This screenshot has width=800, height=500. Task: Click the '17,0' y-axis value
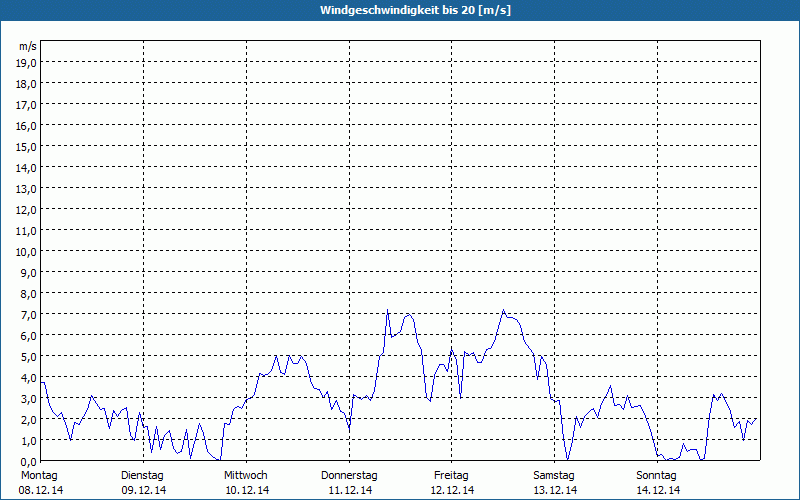click(x=27, y=105)
